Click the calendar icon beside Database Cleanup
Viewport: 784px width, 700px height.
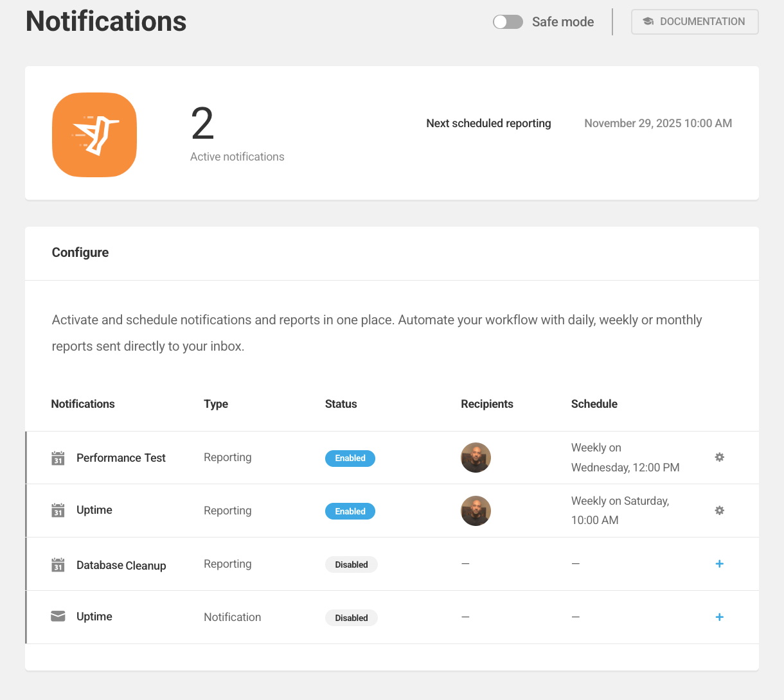[x=57, y=564]
